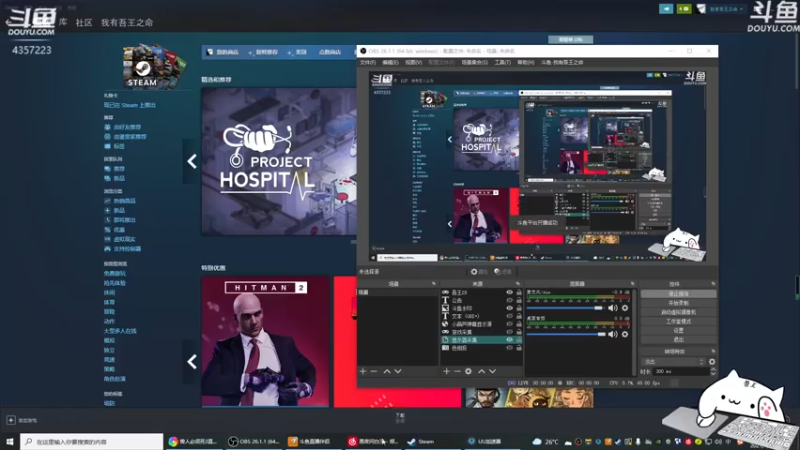This screenshot has height=450, width=800.
Task: Open the 点数商店 Steam store tab
Action: (x=330, y=52)
